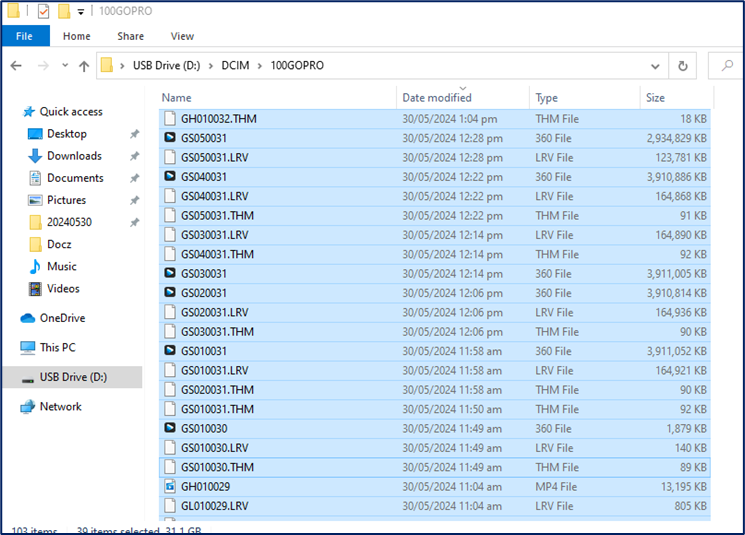Select file name GS010030.THM
Image resolution: width=745 pixels, height=535 pixels.
click(217, 468)
